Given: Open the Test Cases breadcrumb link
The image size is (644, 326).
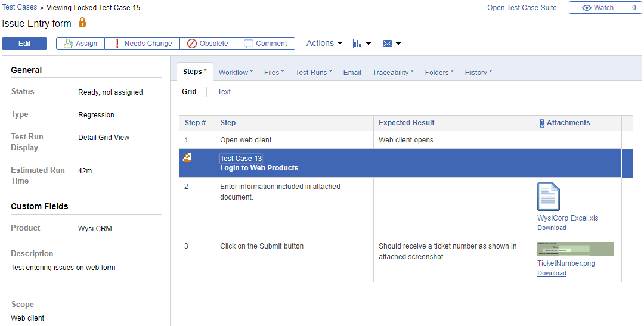Looking at the screenshot, I should coord(19,8).
